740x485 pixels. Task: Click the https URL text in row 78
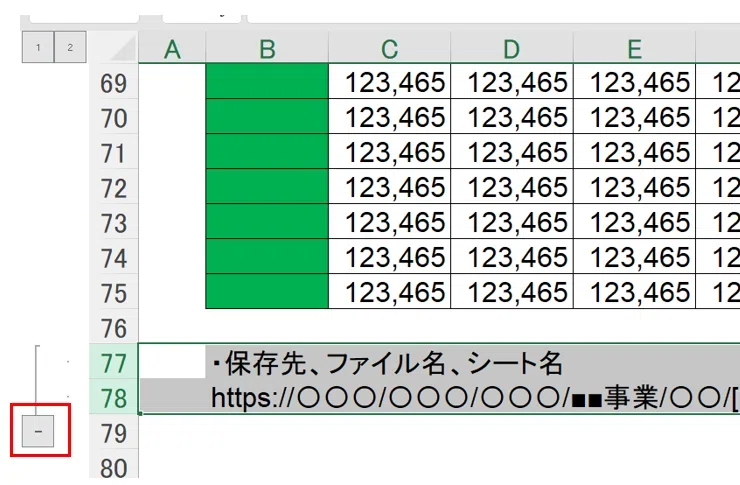tap(474, 398)
